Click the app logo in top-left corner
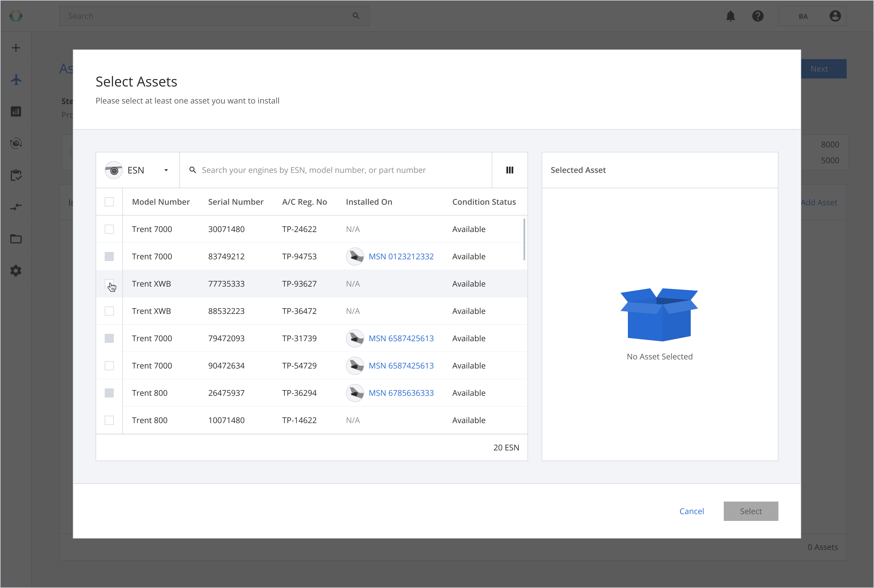 click(16, 16)
